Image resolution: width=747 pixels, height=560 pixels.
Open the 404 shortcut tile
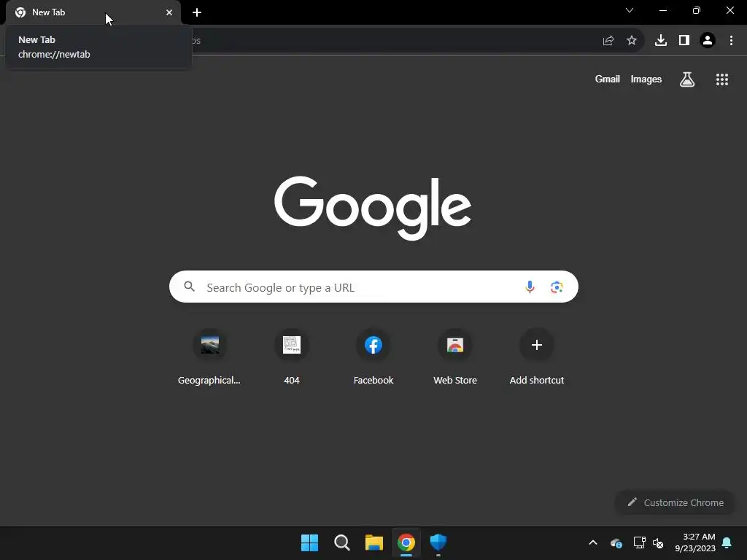(292, 357)
